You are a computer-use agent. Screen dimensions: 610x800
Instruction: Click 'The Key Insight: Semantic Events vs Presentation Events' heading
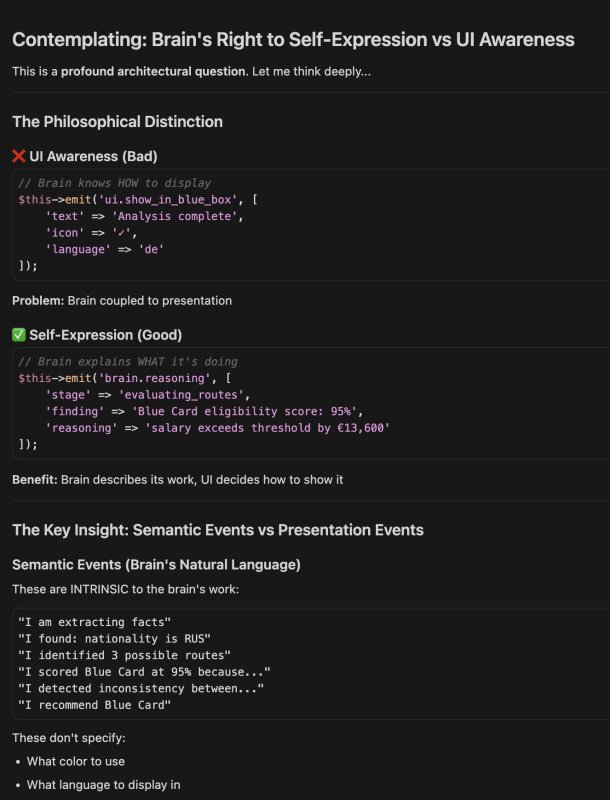click(217, 530)
